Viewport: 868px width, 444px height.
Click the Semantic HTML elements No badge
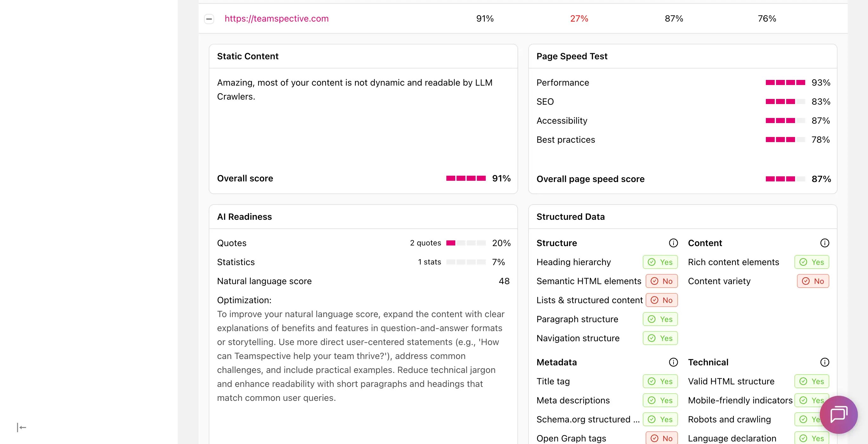click(661, 281)
